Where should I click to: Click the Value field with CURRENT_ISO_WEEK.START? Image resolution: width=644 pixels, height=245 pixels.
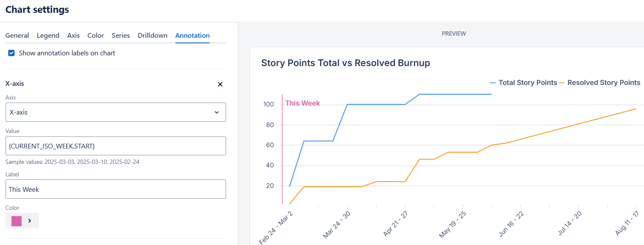pyautogui.click(x=116, y=146)
